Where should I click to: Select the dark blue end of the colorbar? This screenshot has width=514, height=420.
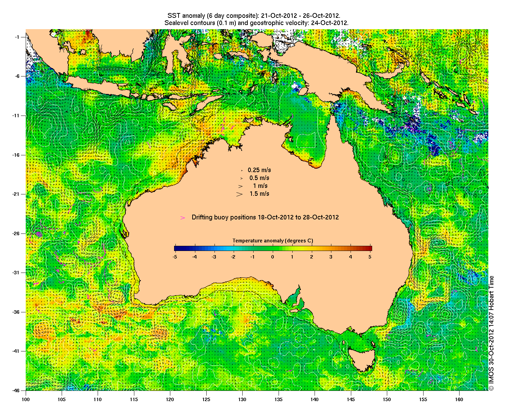[x=176, y=249]
